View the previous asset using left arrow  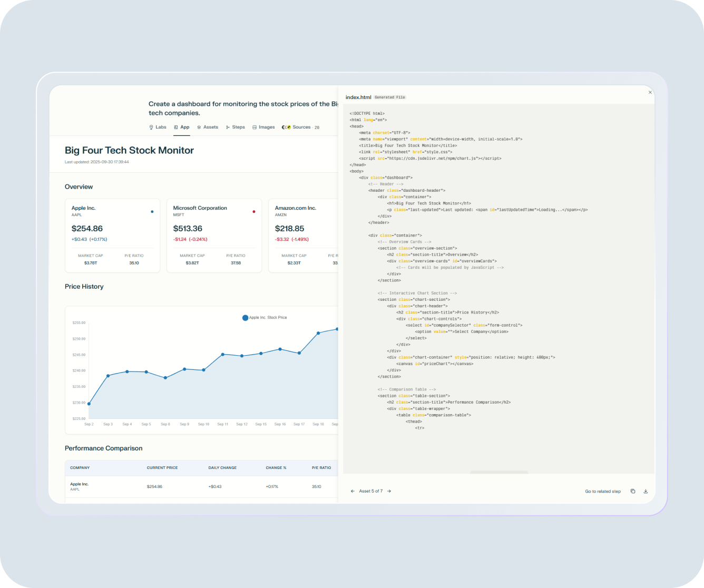353,491
